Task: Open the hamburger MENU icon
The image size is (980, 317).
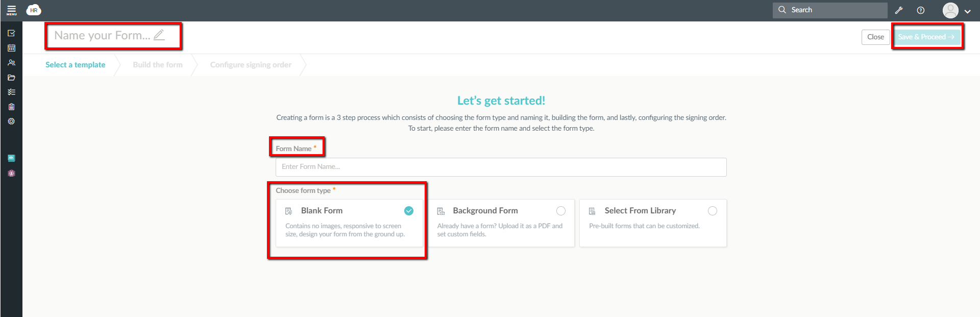Action: (11, 10)
